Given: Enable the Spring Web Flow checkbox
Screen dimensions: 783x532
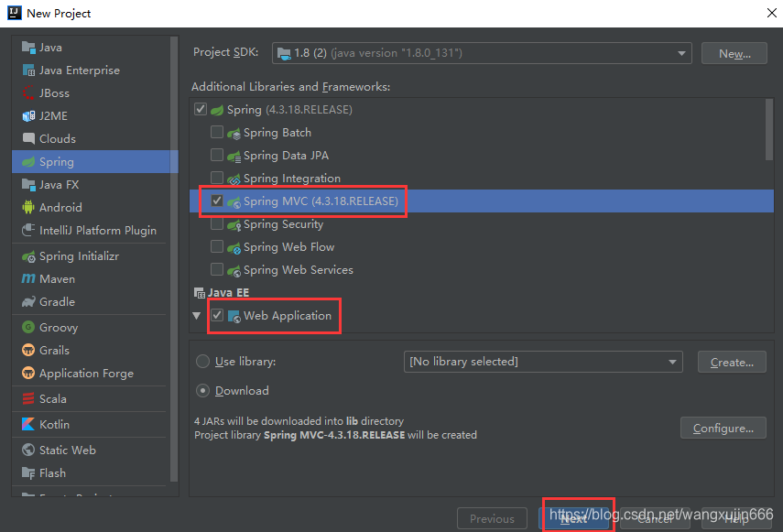Looking at the screenshot, I should point(217,246).
